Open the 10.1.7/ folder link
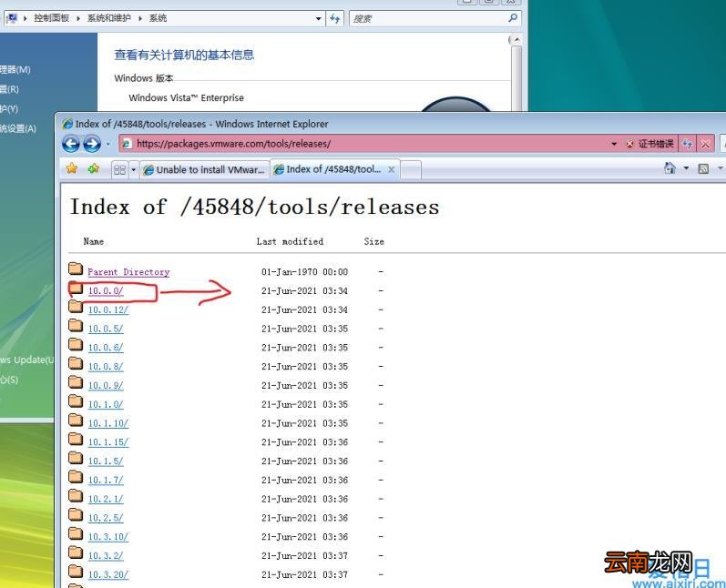 click(x=106, y=481)
